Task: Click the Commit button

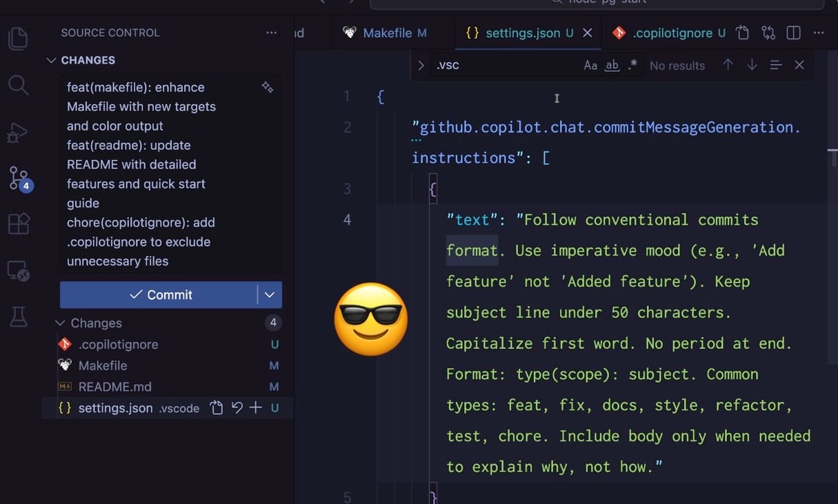Action: point(159,295)
